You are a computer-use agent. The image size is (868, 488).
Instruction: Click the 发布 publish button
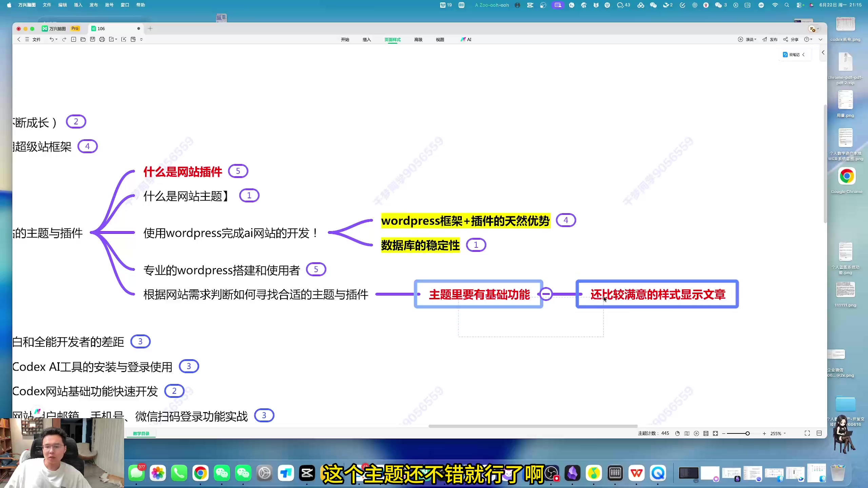[x=770, y=39]
